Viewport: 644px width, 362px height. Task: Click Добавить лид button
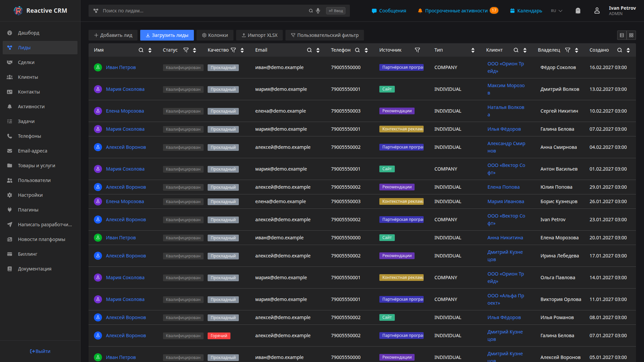113,35
